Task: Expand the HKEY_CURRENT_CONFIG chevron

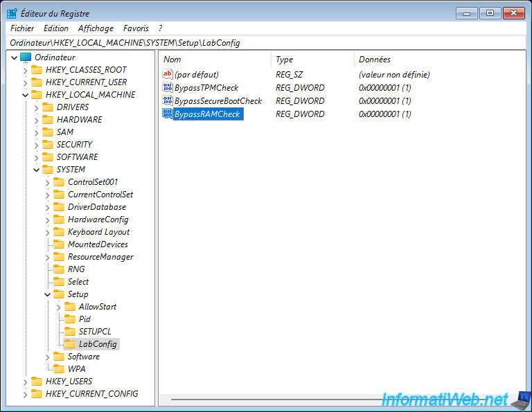Action: pos(26,395)
